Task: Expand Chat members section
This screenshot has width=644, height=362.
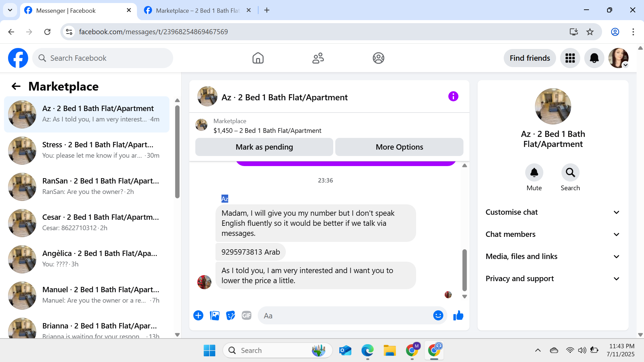Action: click(552, 234)
